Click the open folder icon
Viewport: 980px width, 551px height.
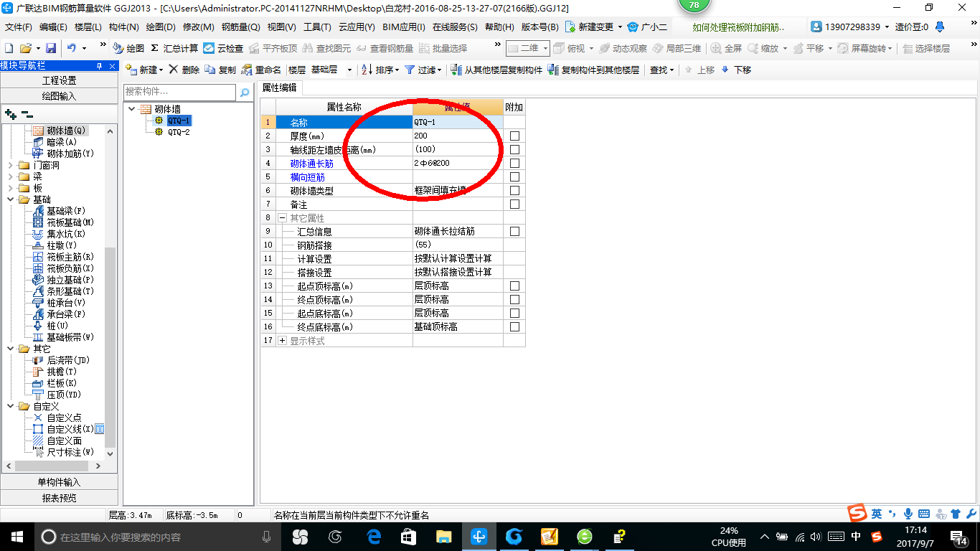coord(25,48)
